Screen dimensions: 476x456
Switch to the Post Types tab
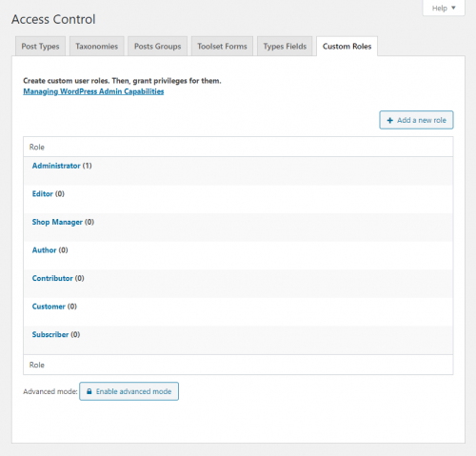click(x=40, y=47)
